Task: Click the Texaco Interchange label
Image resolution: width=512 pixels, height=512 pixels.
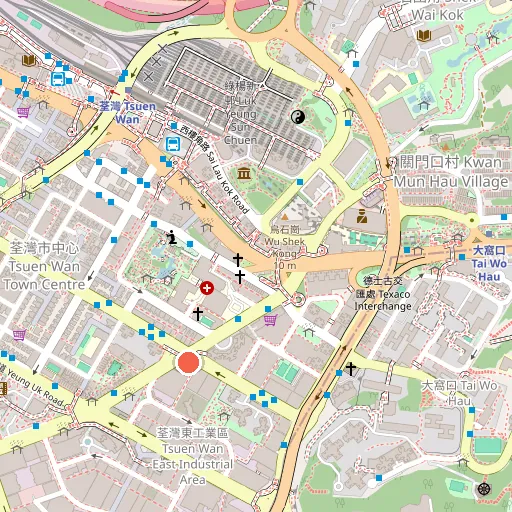Action: click(x=383, y=294)
